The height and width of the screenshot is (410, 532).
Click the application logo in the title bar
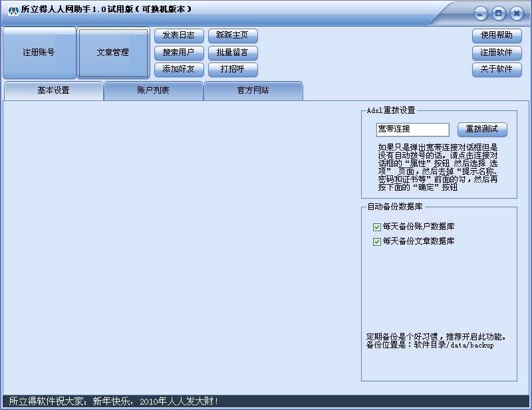(x=13, y=11)
